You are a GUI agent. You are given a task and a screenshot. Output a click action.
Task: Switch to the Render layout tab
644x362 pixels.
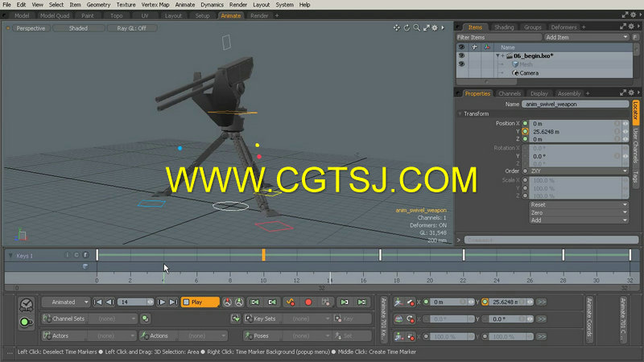259,15
